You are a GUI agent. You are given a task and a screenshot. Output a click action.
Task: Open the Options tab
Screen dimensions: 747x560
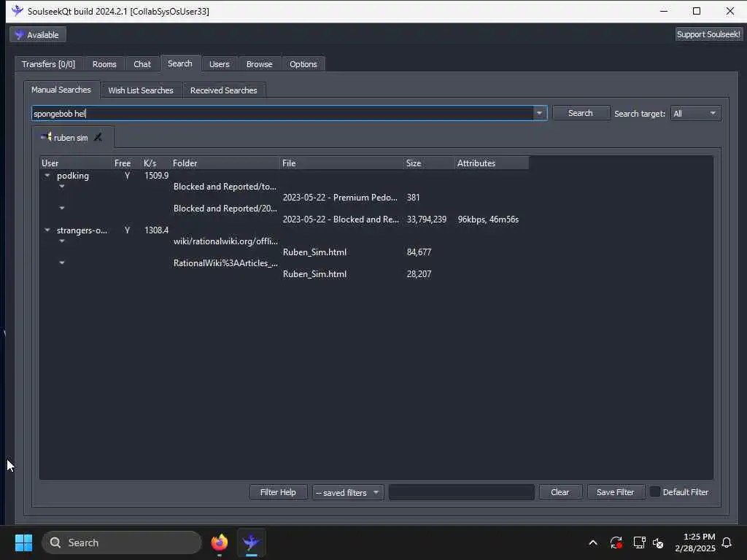coord(303,64)
